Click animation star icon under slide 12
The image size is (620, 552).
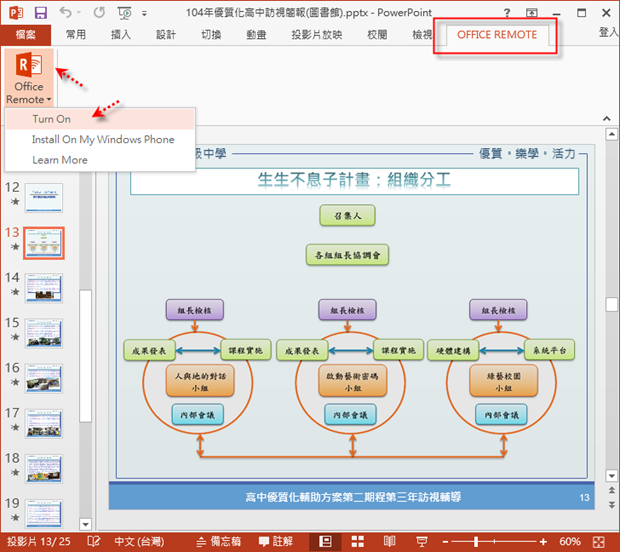coord(15,202)
